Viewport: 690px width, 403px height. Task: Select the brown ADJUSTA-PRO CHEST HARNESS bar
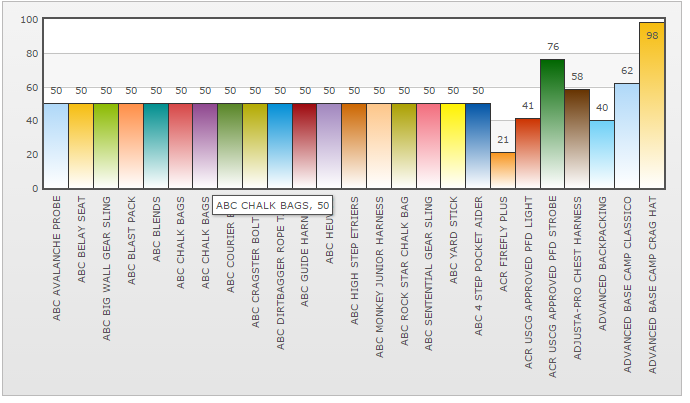pos(577,139)
